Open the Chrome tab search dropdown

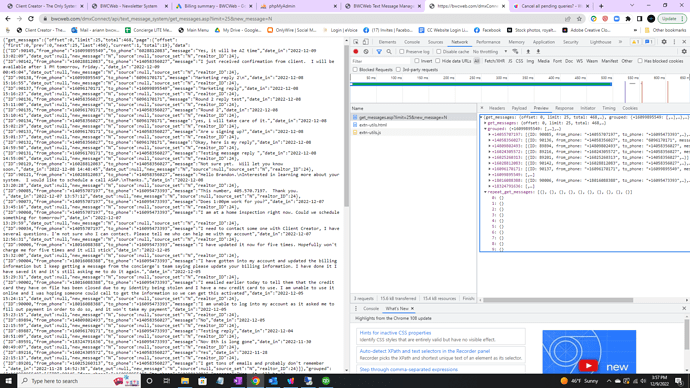(x=632, y=6)
